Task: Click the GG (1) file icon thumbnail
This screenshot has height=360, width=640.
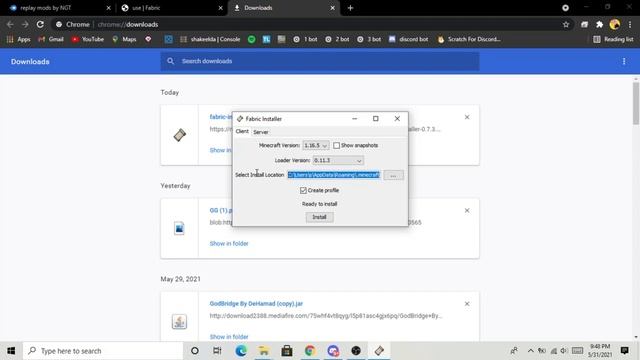Action: (179, 228)
